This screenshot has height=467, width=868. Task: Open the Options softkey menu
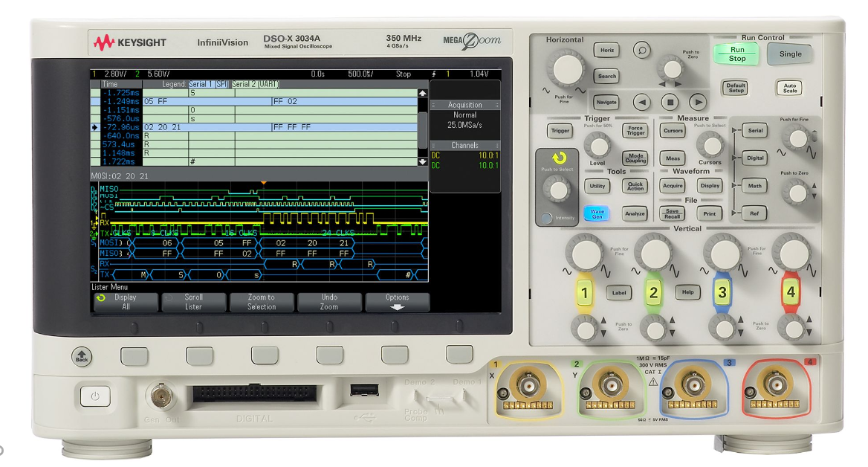[x=397, y=302]
